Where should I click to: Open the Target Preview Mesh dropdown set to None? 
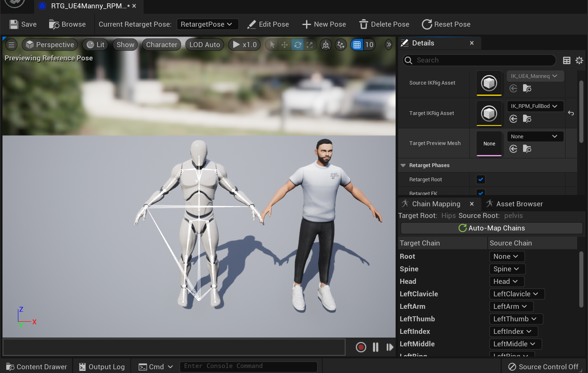click(x=535, y=136)
